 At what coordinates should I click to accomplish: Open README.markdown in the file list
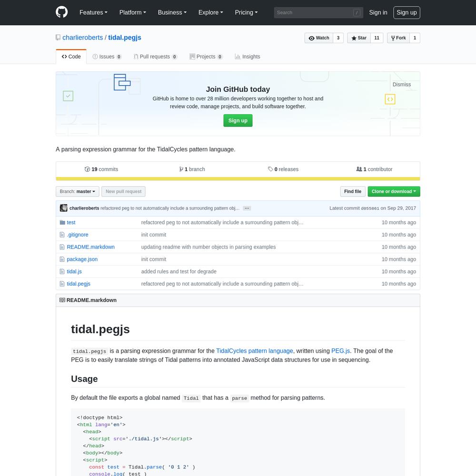pyautogui.click(x=91, y=247)
